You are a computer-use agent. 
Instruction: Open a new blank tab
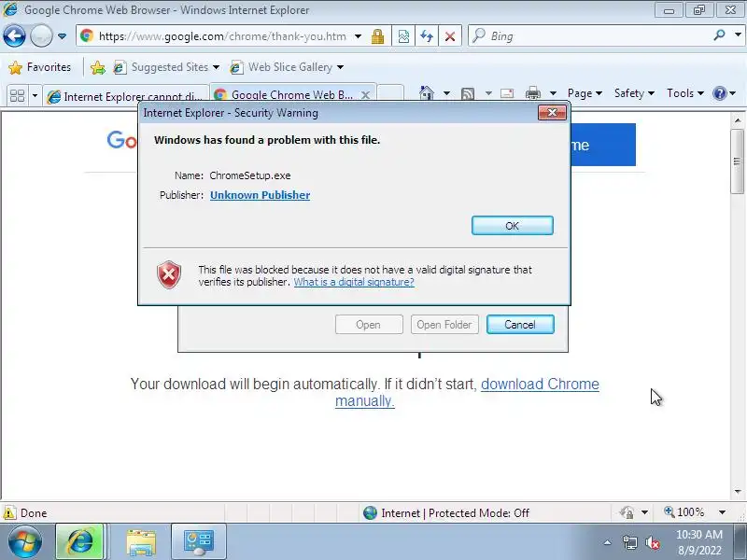click(x=390, y=93)
